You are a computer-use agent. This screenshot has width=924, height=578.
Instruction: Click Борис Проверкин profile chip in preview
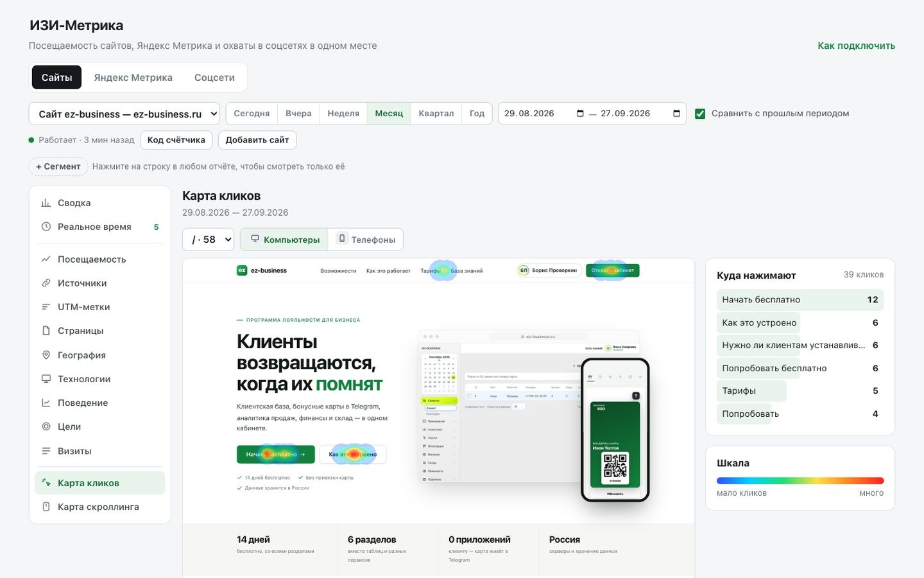coord(549,270)
